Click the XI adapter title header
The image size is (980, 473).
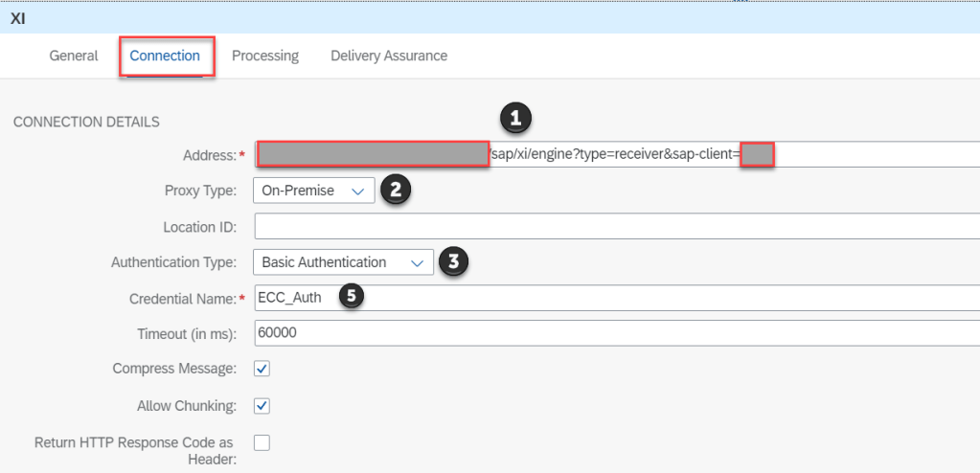[x=17, y=18]
